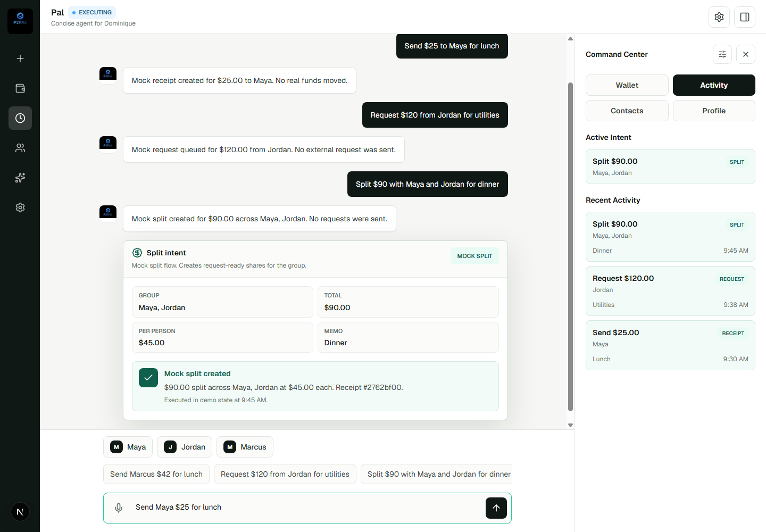Select the Marcus contact chip
The image size is (766, 532).
pos(245,447)
